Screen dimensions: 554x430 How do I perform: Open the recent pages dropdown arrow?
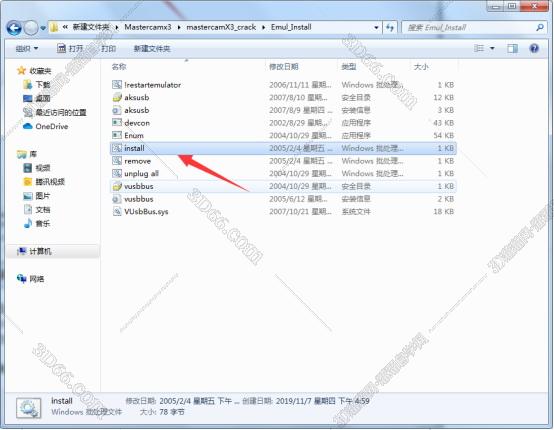tap(43, 28)
